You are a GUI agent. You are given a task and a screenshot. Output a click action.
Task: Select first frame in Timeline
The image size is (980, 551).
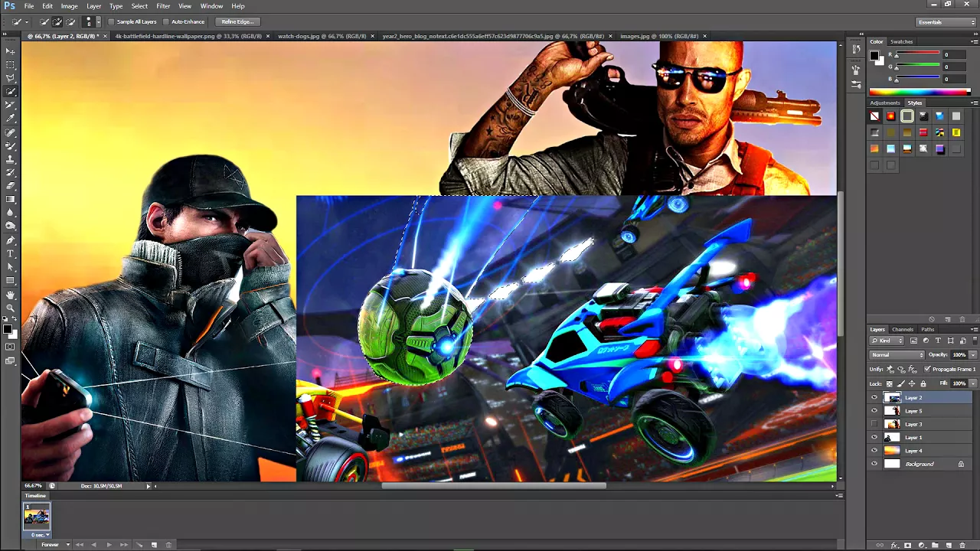point(79,545)
